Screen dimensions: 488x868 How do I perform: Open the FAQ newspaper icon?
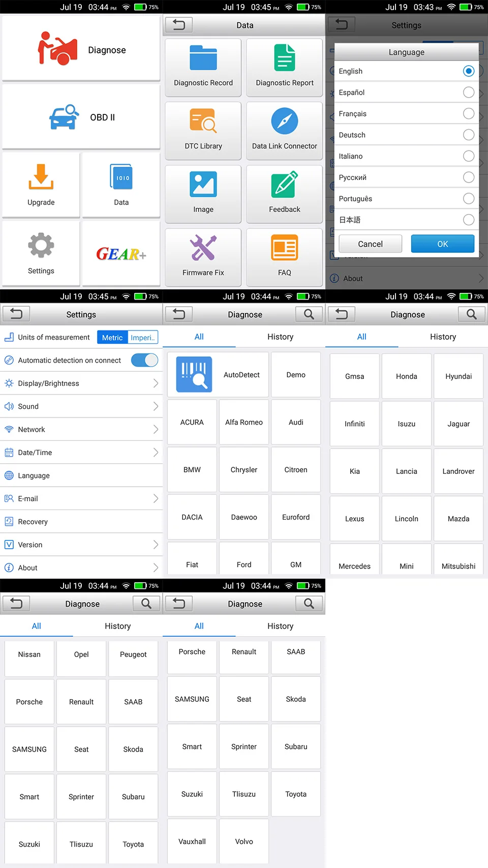[285, 248]
